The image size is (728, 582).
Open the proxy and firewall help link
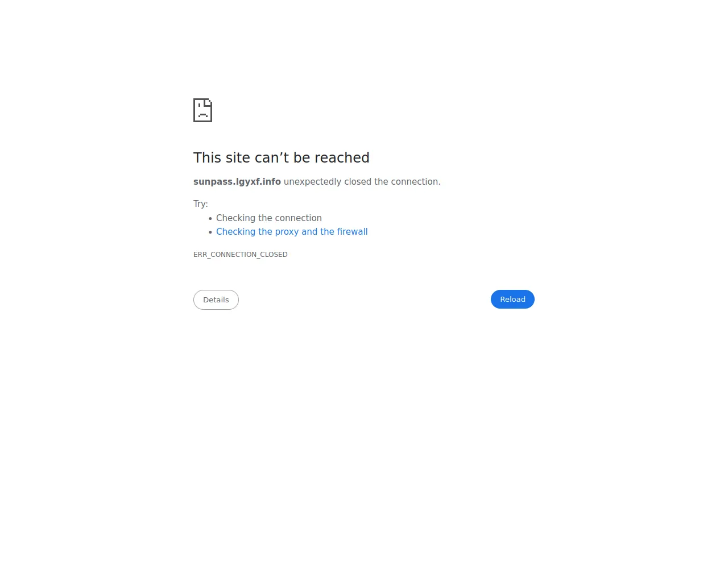pos(292,232)
